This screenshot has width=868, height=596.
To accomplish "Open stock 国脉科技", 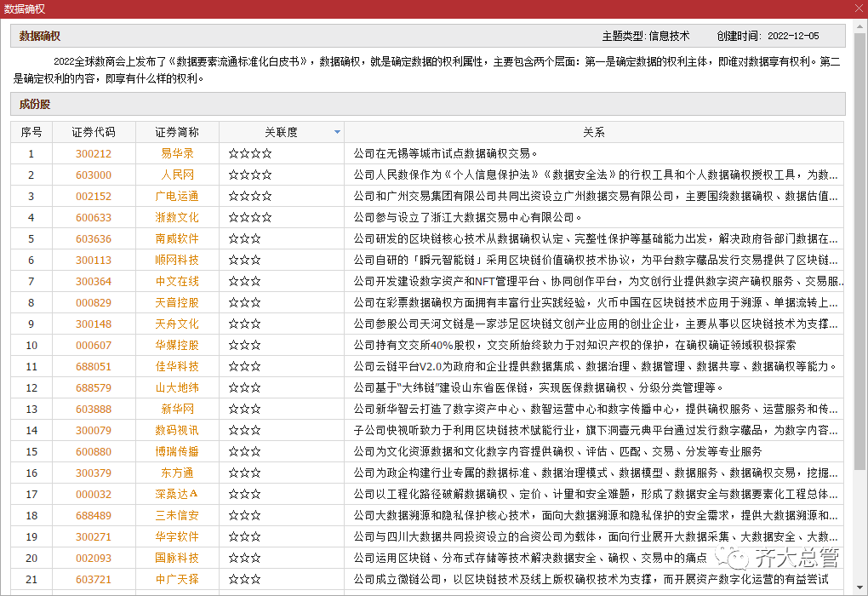I will click(177, 559).
